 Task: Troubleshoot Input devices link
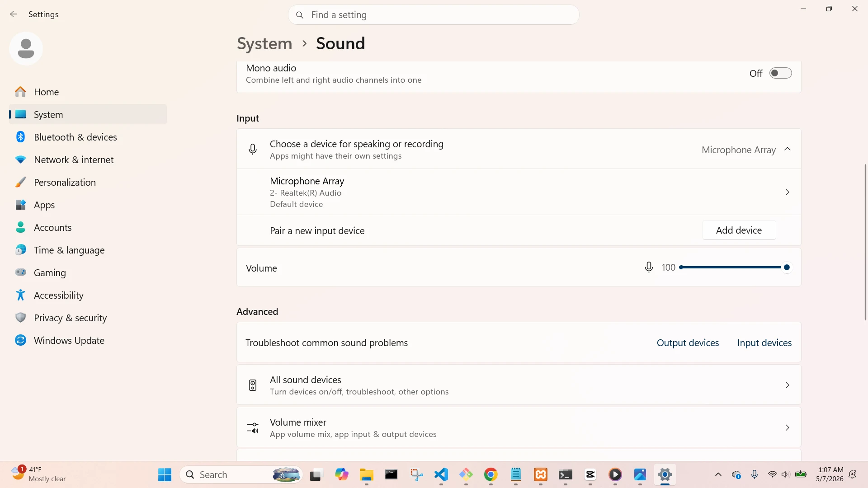[764, 343]
